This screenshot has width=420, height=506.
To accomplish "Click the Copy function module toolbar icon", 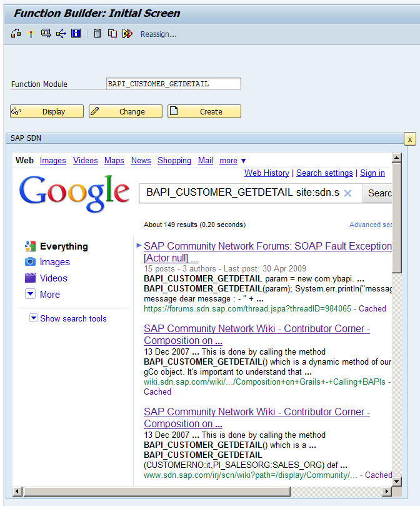I will pyautogui.click(x=112, y=34).
